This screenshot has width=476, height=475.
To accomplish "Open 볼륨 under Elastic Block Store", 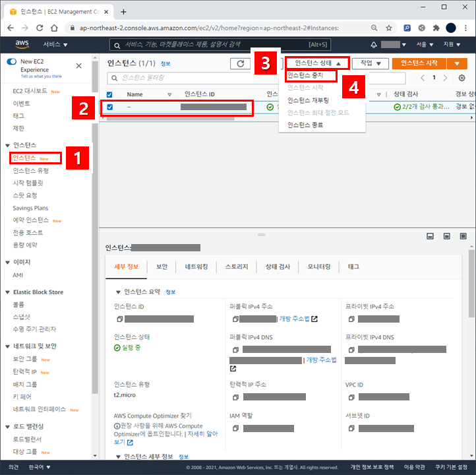I will pos(18,305).
